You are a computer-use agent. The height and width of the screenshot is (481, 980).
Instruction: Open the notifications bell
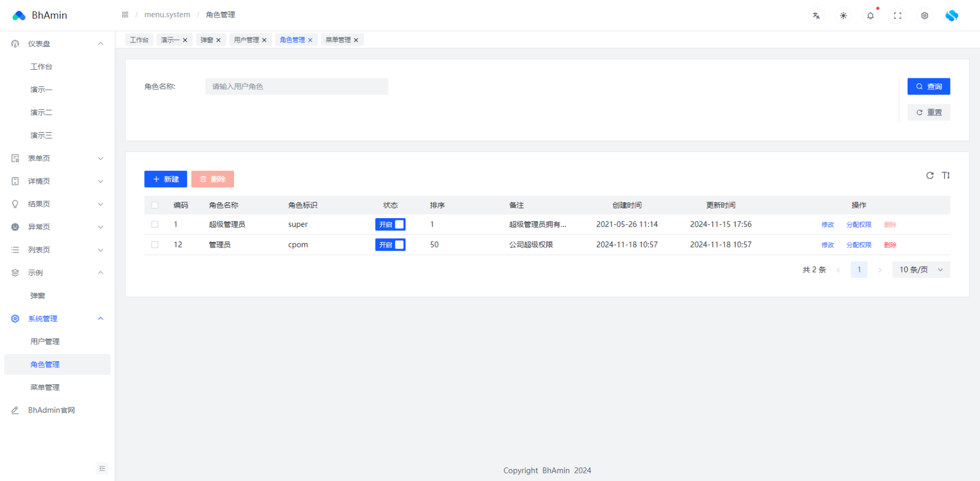click(x=871, y=16)
